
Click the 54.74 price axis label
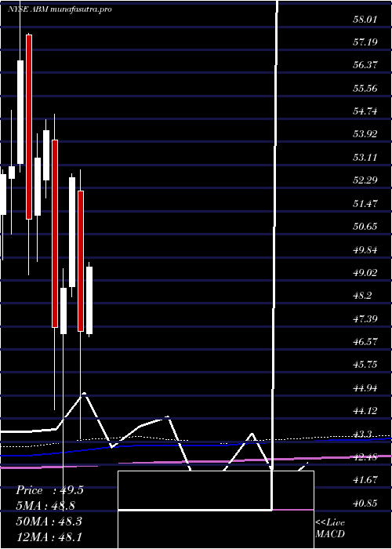pyautogui.click(x=365, y=111)
